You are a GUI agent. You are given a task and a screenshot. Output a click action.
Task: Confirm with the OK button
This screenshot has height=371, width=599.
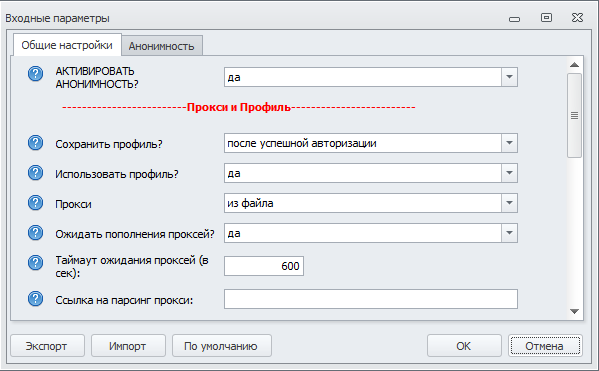464,346
